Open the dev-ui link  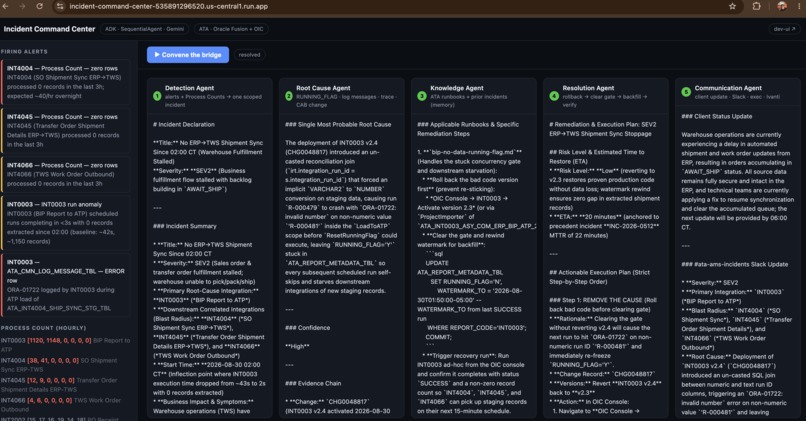[784, 29]
